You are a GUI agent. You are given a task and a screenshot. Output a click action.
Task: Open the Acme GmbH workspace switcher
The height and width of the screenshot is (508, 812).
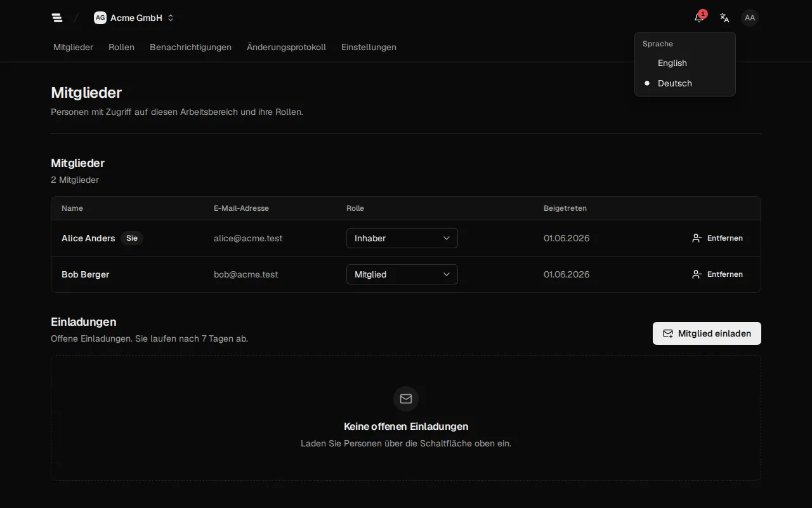point(134,18)
